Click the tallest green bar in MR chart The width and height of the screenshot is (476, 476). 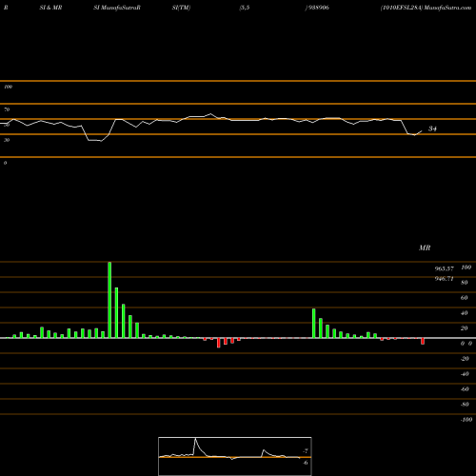pos(109,300)
